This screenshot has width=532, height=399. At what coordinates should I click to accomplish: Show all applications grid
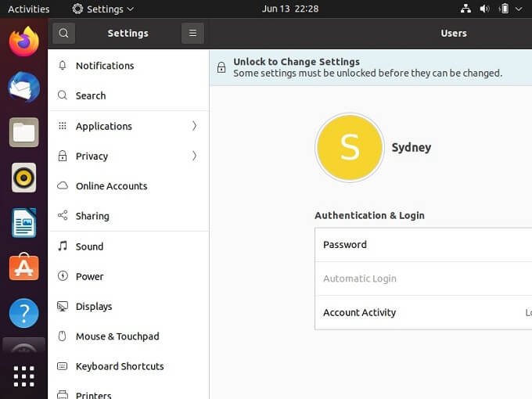coord(23,376)
